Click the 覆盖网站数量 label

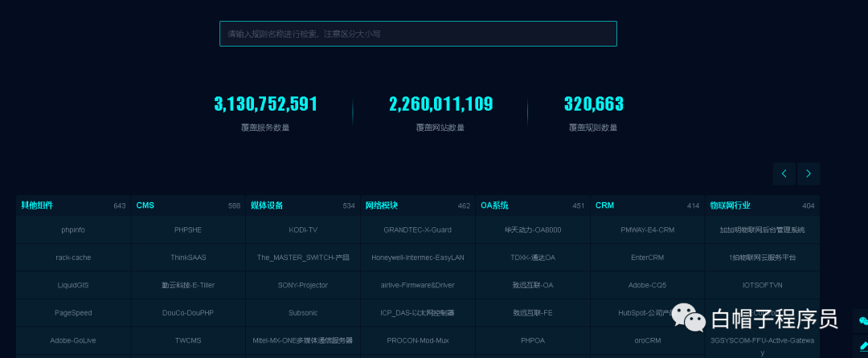click(x=440, y=128)
